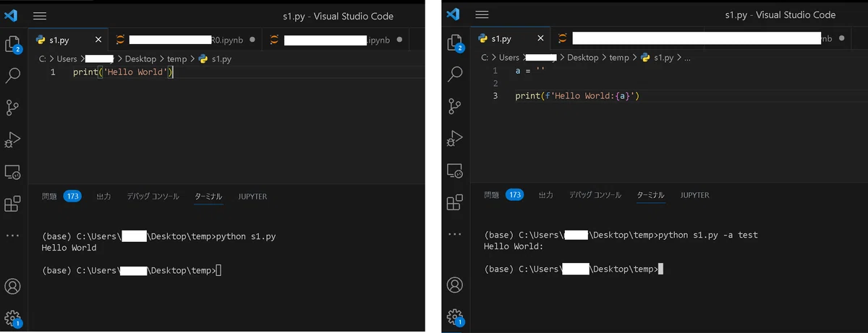Image resolution: width=868 pixels, height=333 pixels.
Task: Click code line print('Hello World') in left editor
Action: (124, 73)
